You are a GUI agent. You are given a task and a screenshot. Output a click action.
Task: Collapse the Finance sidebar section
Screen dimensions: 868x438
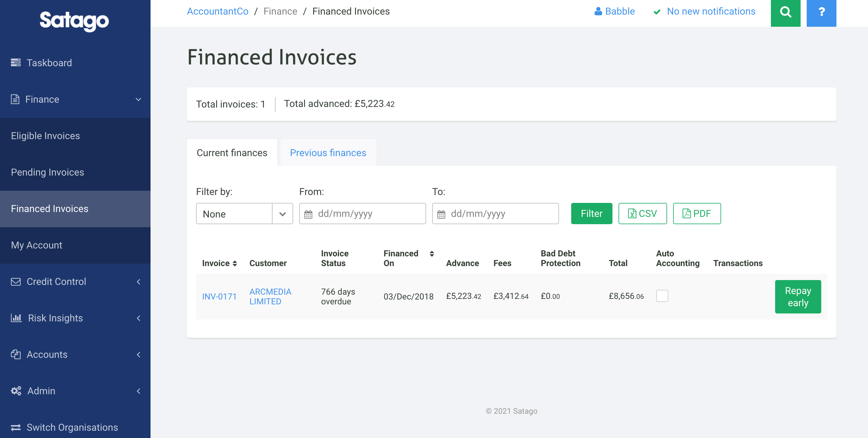tap(138, 99)
